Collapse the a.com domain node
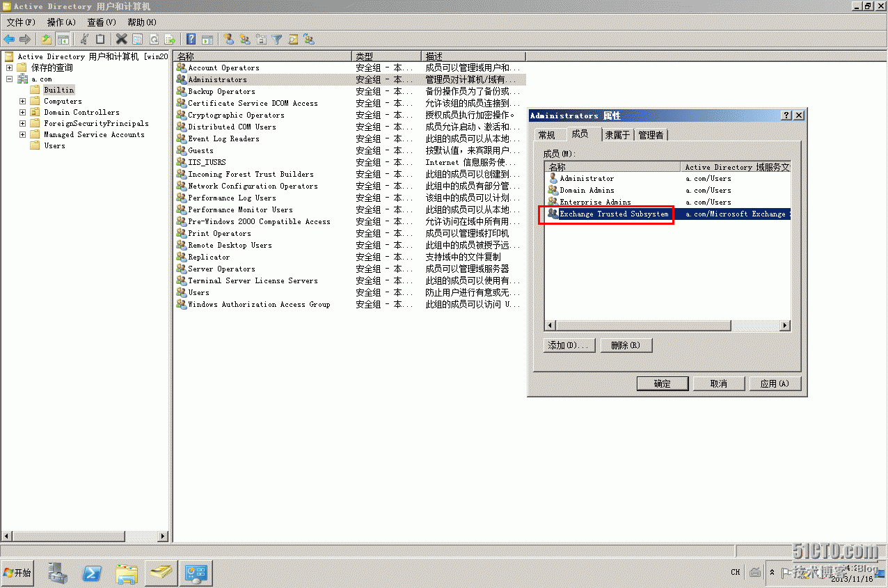 tap(9, 79)
